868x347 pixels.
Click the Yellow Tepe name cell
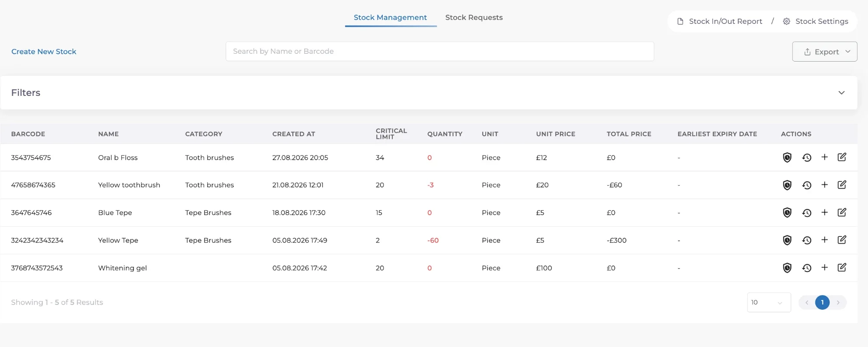pyautogui.click(x=118, y=240)
